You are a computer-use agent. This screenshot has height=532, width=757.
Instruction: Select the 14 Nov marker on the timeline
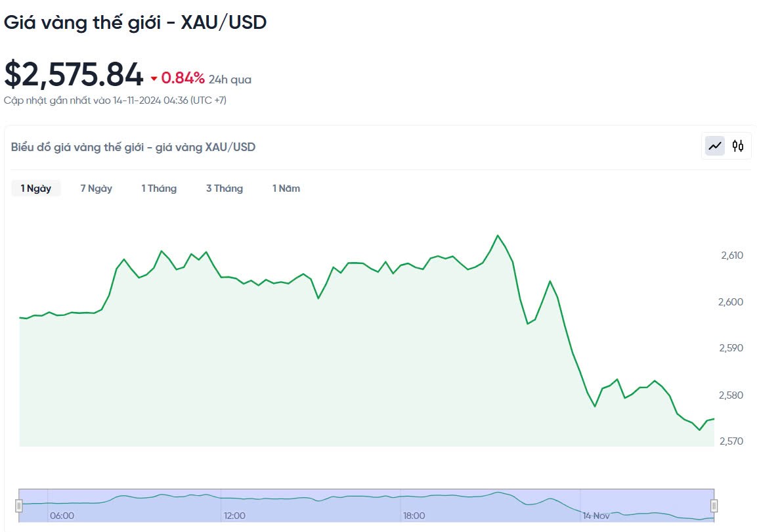596,516
